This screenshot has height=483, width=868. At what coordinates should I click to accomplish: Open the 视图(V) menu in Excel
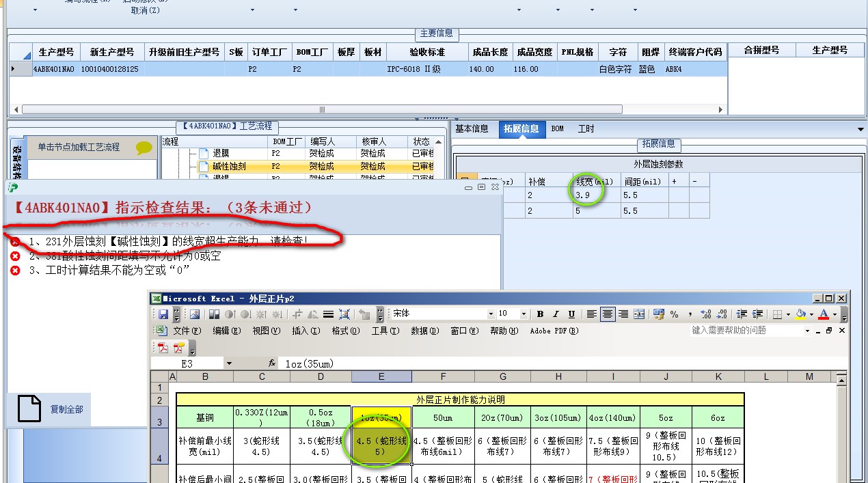point(267,331)
